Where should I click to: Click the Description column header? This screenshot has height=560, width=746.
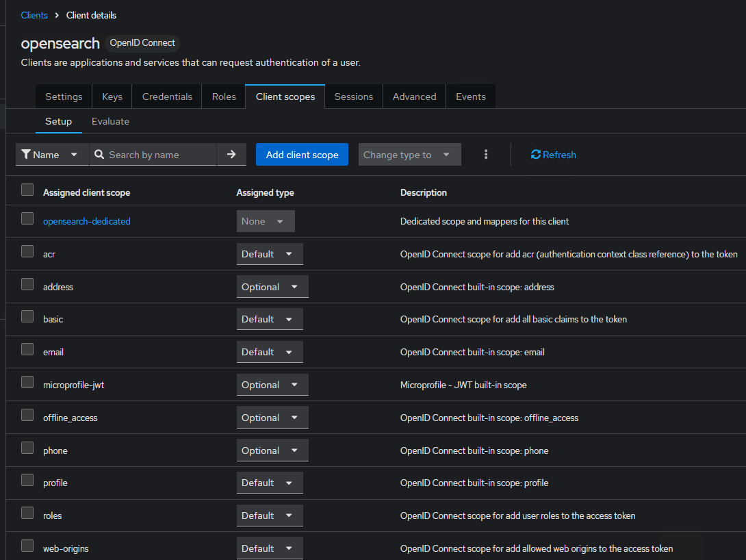tap(424, 192)
